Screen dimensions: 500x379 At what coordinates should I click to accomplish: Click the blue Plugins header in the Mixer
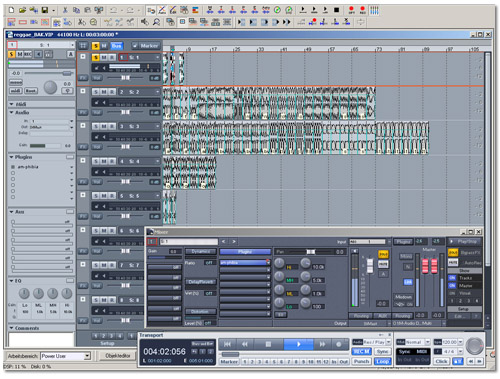coord(245,252)
